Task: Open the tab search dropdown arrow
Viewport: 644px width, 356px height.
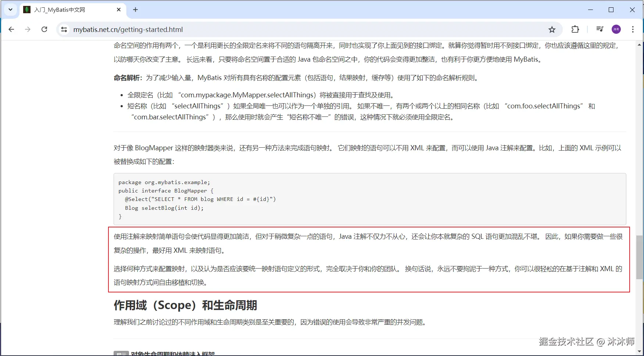Action: [10, 10]
